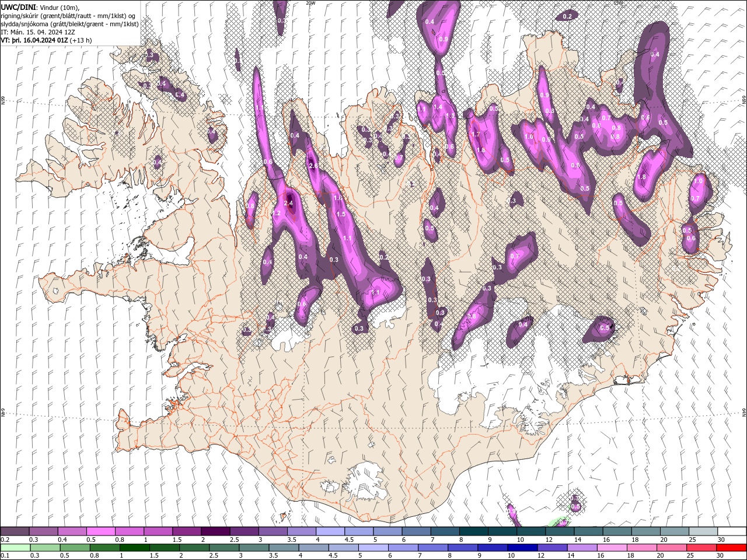Click the lower legend swatch between 25 and 30
Viewport: 747px width, 560px height.
coord(701,548)
